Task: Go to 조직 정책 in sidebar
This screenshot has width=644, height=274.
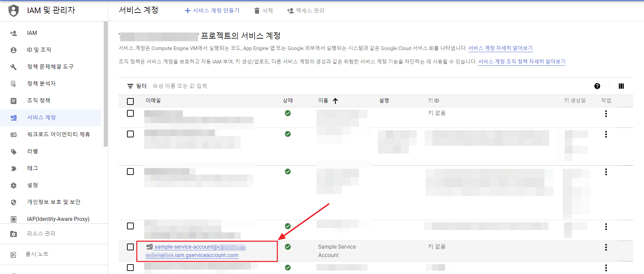Action: [x=39, y=100]
